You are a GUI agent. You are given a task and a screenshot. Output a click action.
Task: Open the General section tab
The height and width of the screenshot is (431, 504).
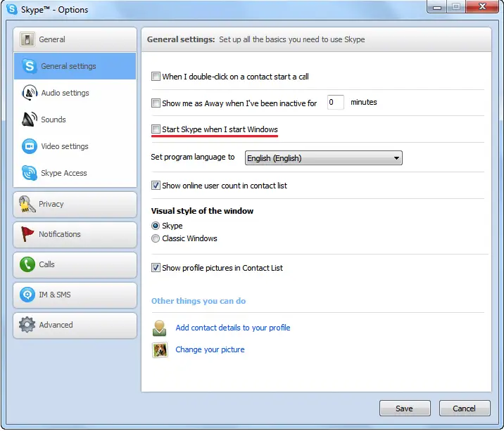tap(75, 39)
